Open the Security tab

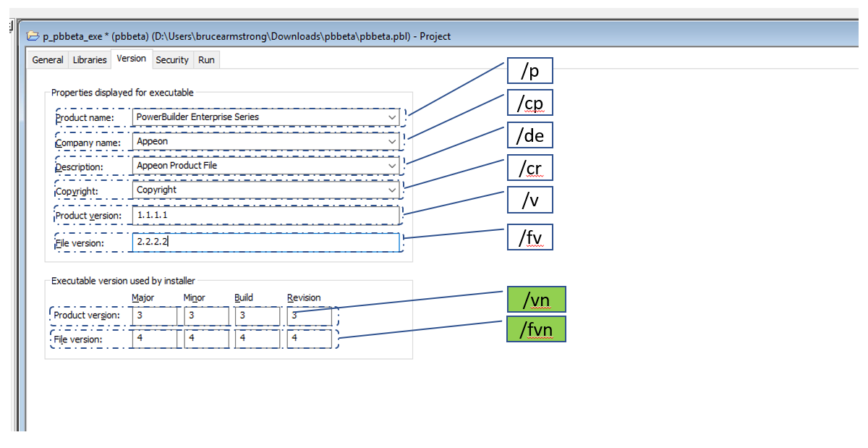(172, 60)
